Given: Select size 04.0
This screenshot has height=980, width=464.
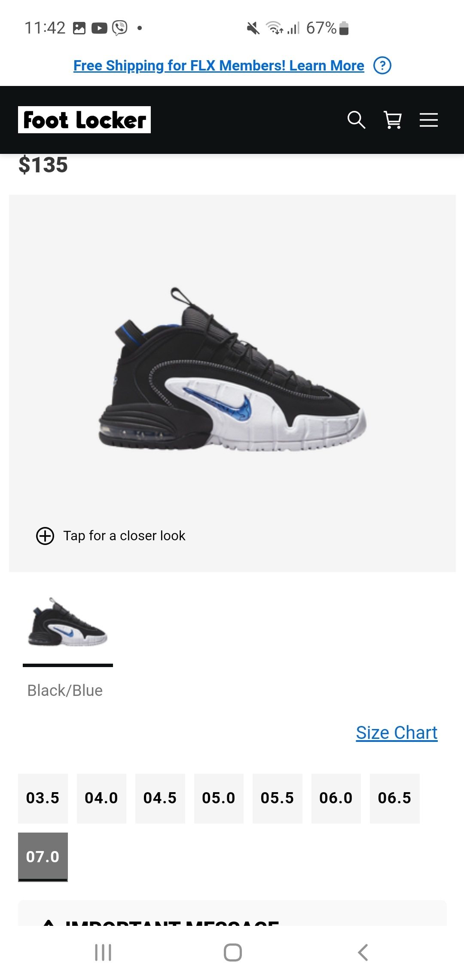Looking at the screenshot, I should click(101, 798).
